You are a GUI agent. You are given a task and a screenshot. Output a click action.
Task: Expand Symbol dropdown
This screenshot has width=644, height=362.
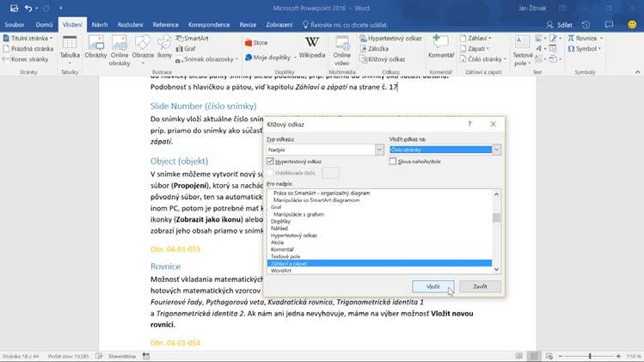[x=599, y=48]
